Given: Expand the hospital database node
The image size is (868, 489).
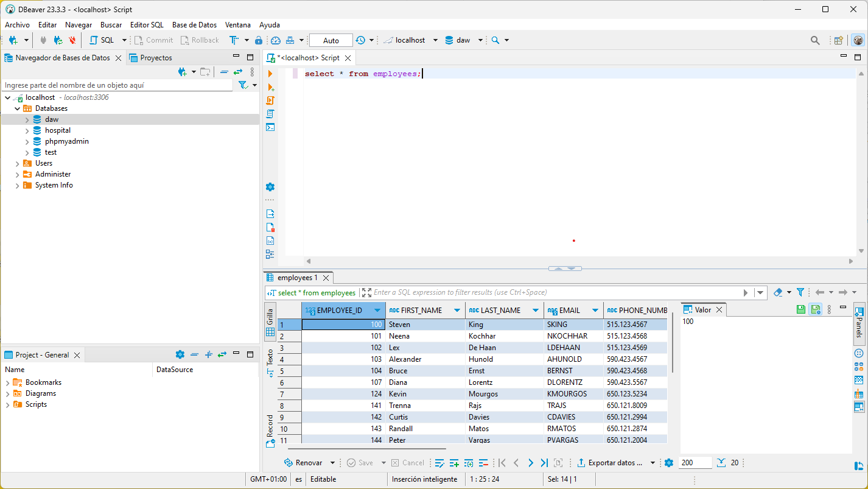Looking at the screenshot, I should pos(27,130).
